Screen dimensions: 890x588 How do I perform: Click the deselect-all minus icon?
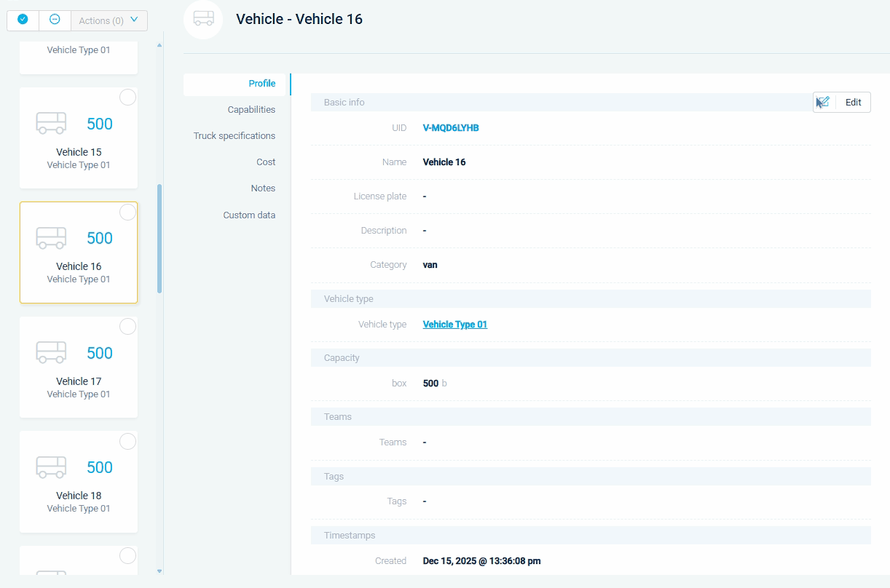click(x=55, y=20)
